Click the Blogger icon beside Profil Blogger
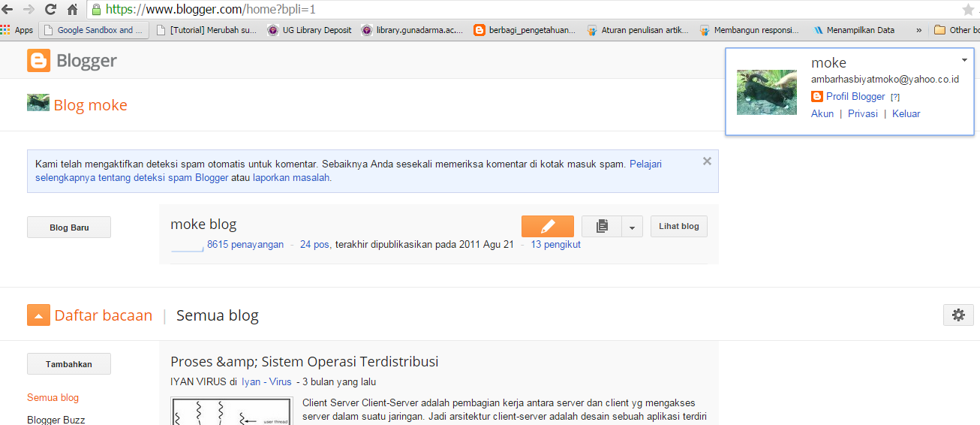Screen dimensions: 980x425 (x=817, y=96)
